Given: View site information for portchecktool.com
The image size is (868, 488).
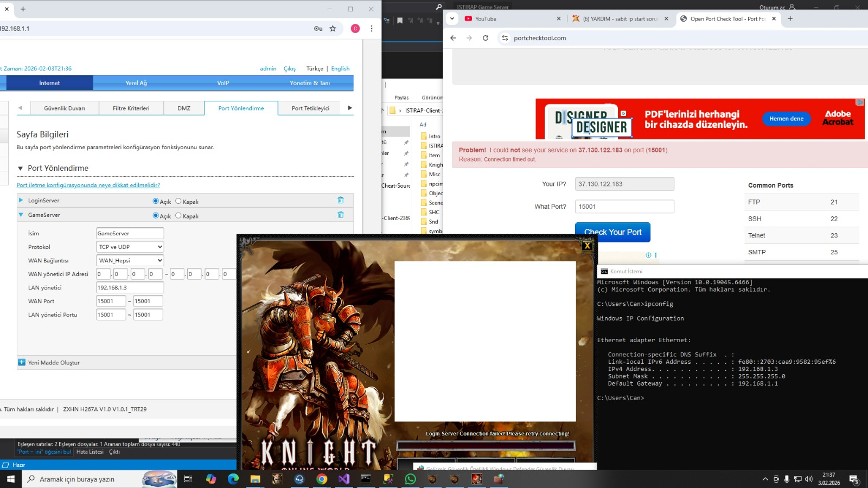Looking at the screenshot, I should 505,38.
